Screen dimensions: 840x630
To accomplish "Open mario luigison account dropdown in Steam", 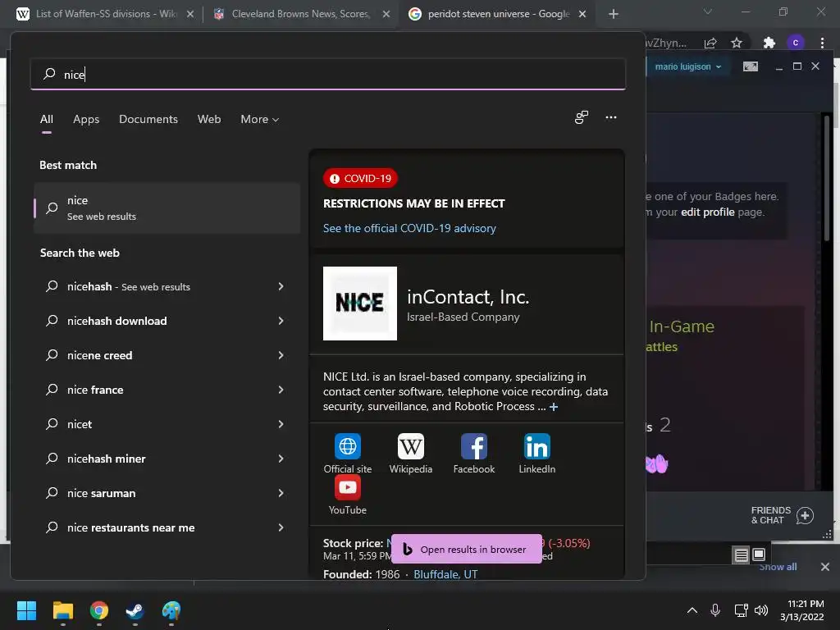I will (688, 66).
